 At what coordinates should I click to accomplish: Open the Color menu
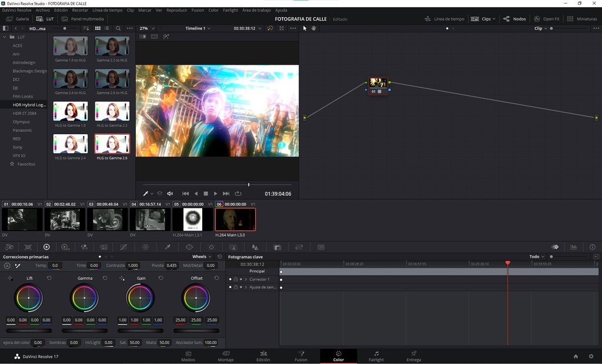coord(213,10)
